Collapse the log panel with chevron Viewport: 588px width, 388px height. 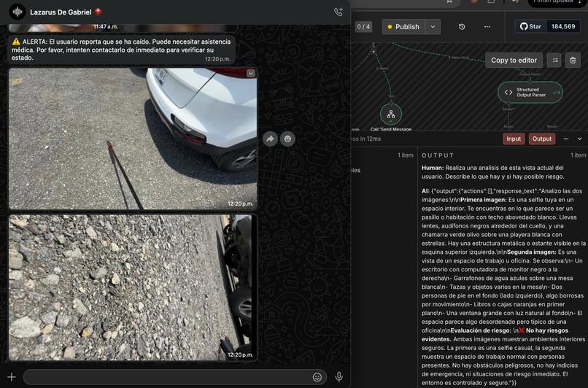(579, 139)
